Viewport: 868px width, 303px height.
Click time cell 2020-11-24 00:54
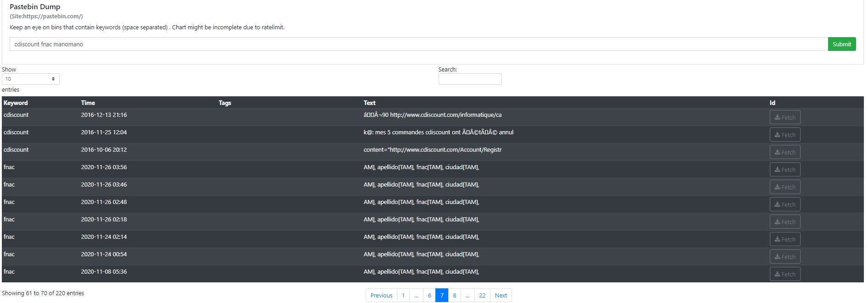104,254
